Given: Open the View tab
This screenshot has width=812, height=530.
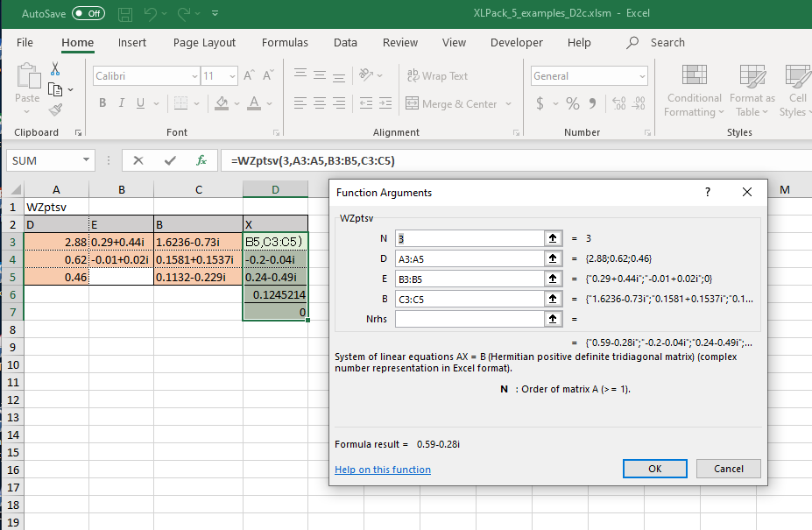Looking at the screenshot, I should [454, 42].
